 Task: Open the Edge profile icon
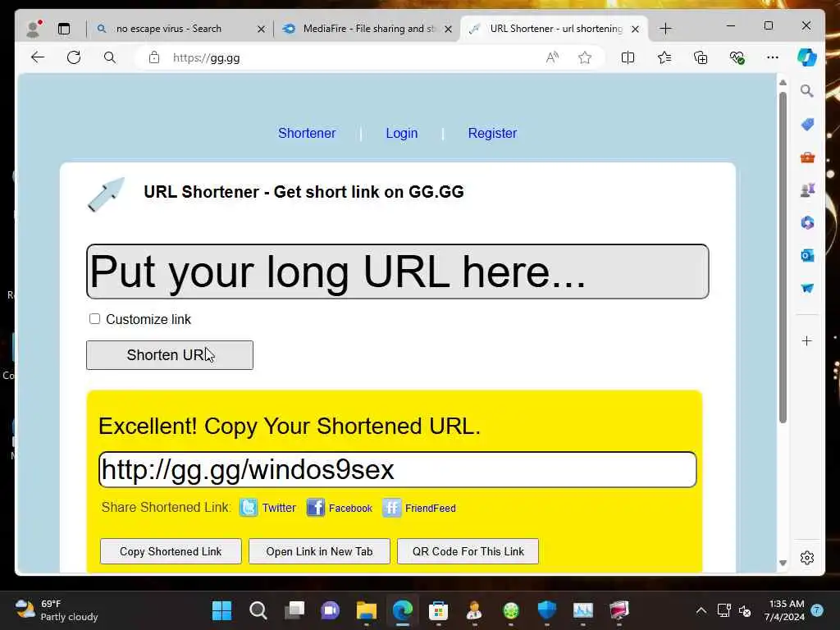pos(33,29)
